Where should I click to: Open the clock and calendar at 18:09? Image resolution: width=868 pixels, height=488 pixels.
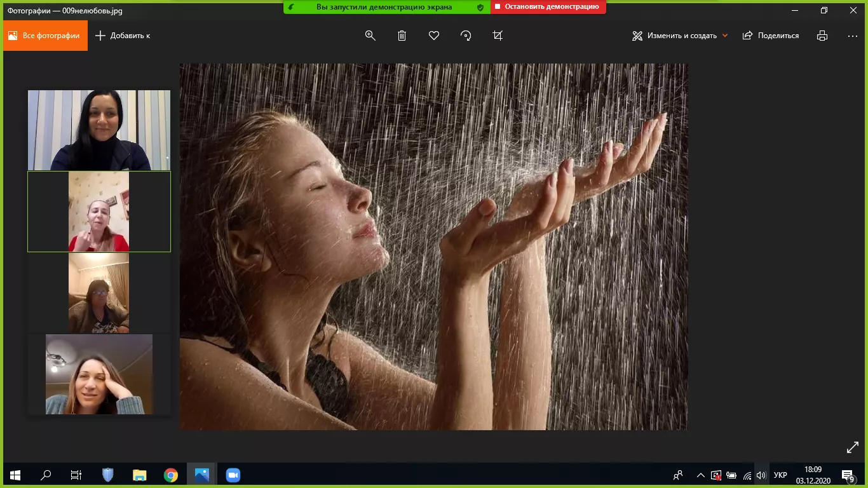[x=813, y=475]
